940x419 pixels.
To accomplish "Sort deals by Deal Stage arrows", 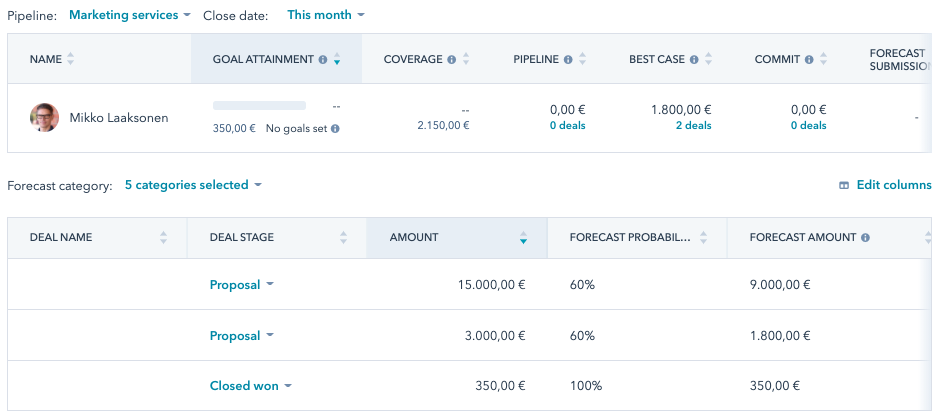I will (343, 238).
